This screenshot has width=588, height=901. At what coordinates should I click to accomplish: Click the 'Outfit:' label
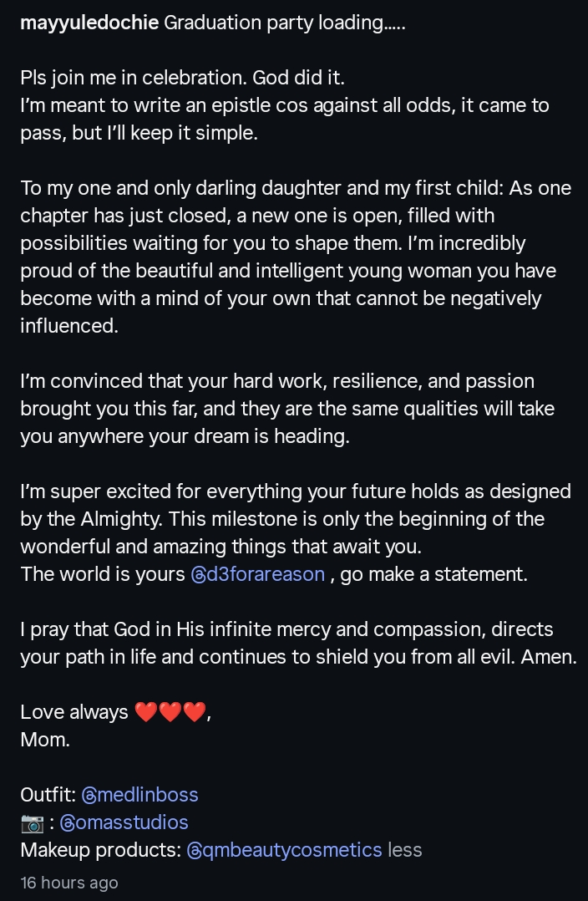coord(48,795)
